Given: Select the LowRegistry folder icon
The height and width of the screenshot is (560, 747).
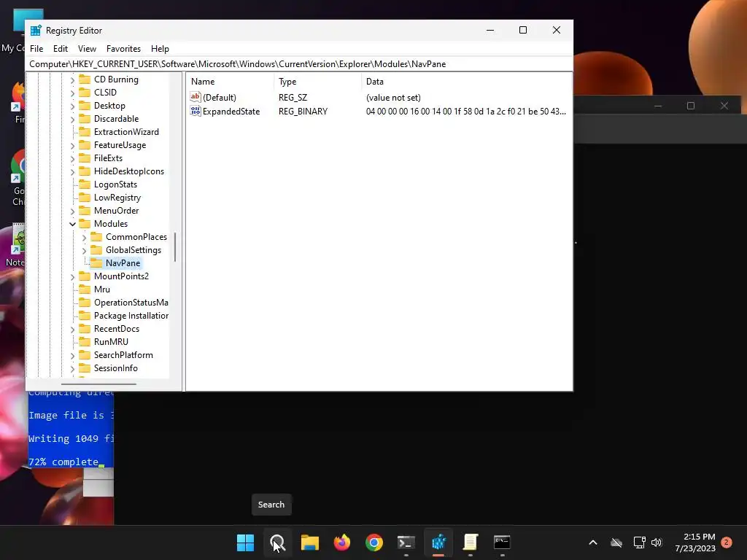Looking at the screenshot, I should pos(85,197).
